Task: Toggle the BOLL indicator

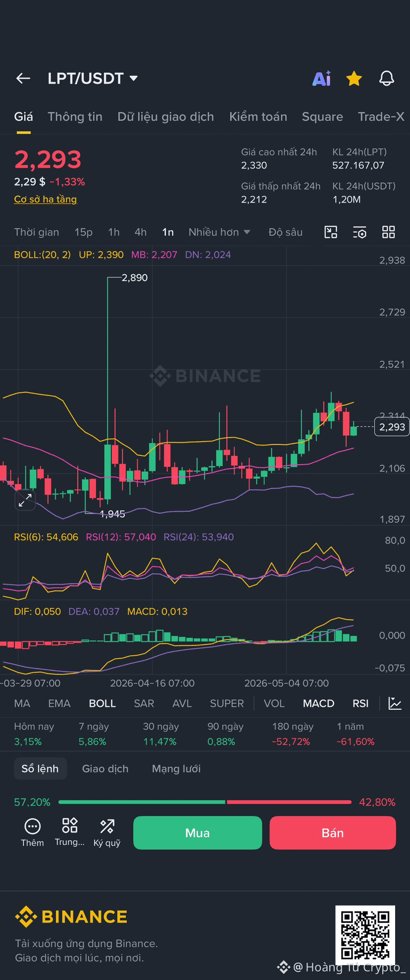Action: click(102, 703)
